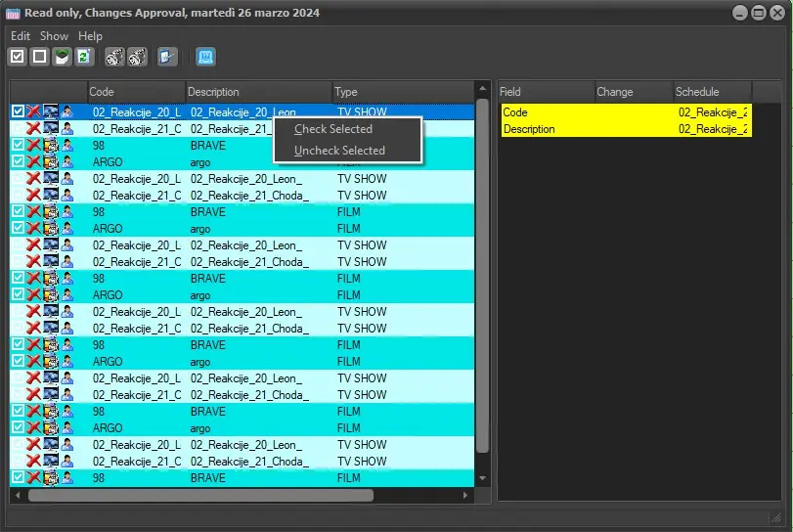Click the first film reel toolbar icon
793x532 pixels.
114,57
